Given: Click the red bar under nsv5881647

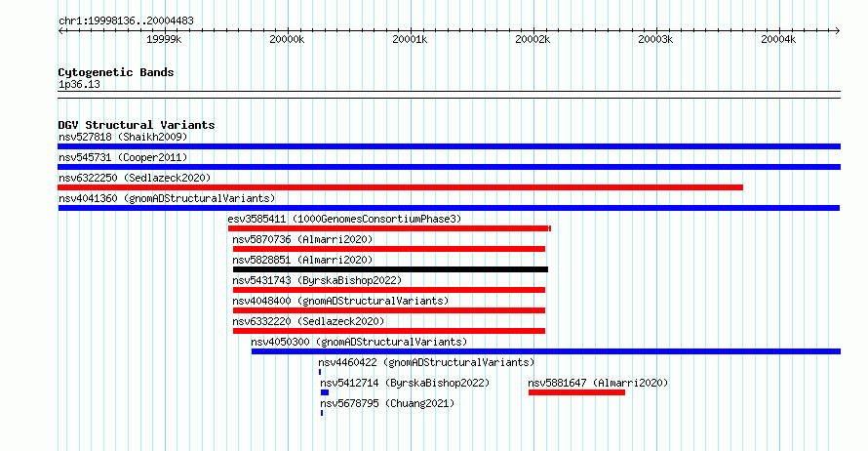Looking at the screenshot, I should [576, 392].
